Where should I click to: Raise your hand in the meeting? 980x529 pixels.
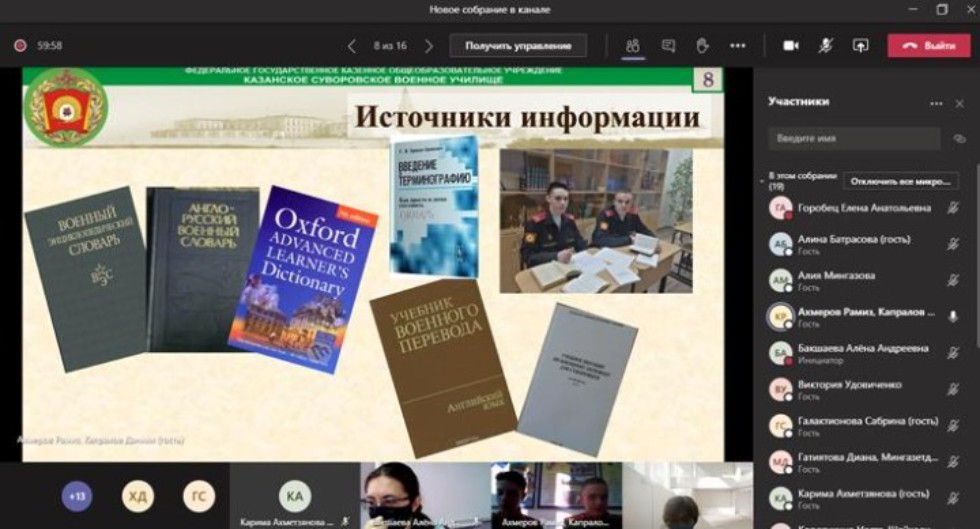(x=702, y=46)
